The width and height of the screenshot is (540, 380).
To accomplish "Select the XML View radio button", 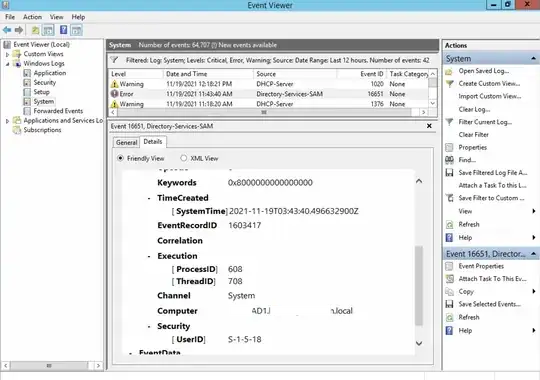I will [x=184, y=158].
